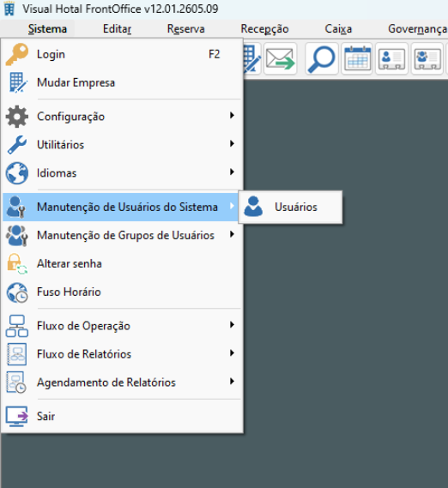Open Usuários in the submenu
The height and width of the screenshot is (488, 448).
[290, 207]
